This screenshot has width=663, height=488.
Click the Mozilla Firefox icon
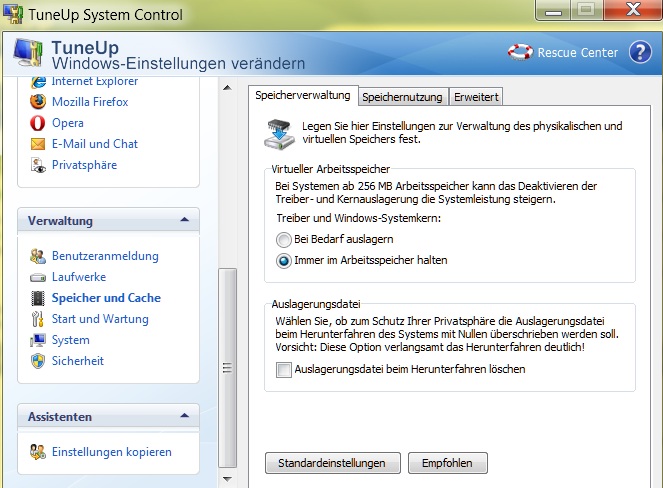tap(38, 101)
